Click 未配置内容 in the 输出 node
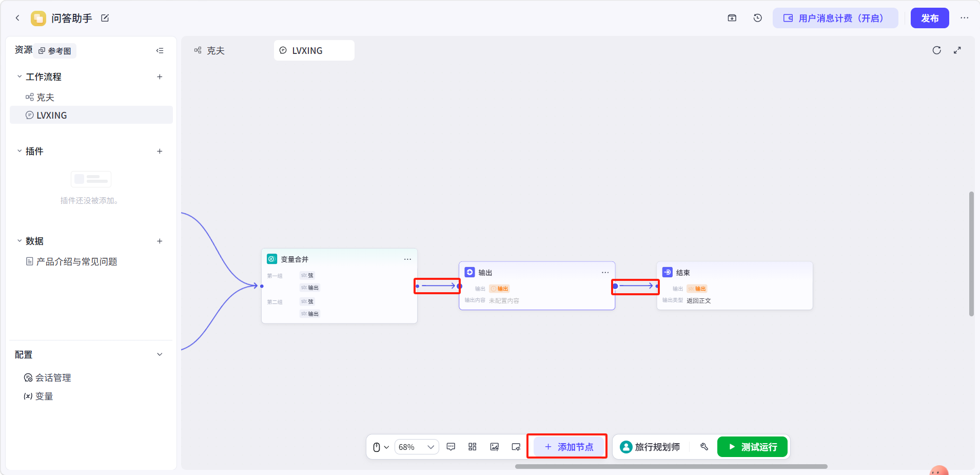This screenshot has height=475, width=980. (x=504, y=301)
